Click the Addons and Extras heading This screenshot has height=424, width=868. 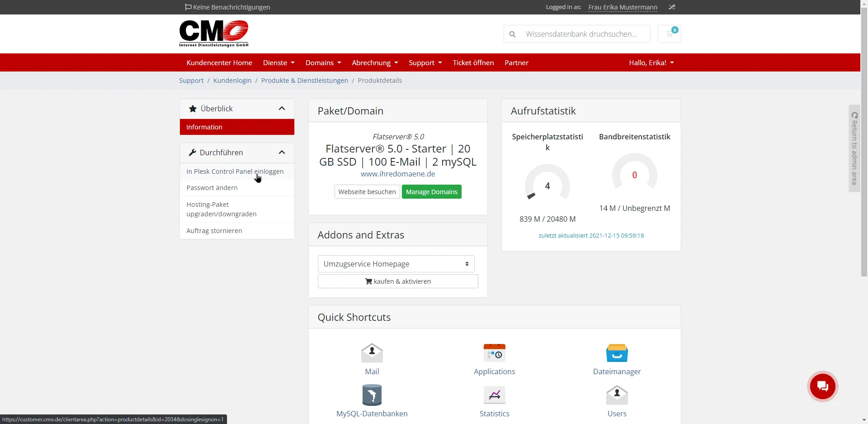(361, 235)
